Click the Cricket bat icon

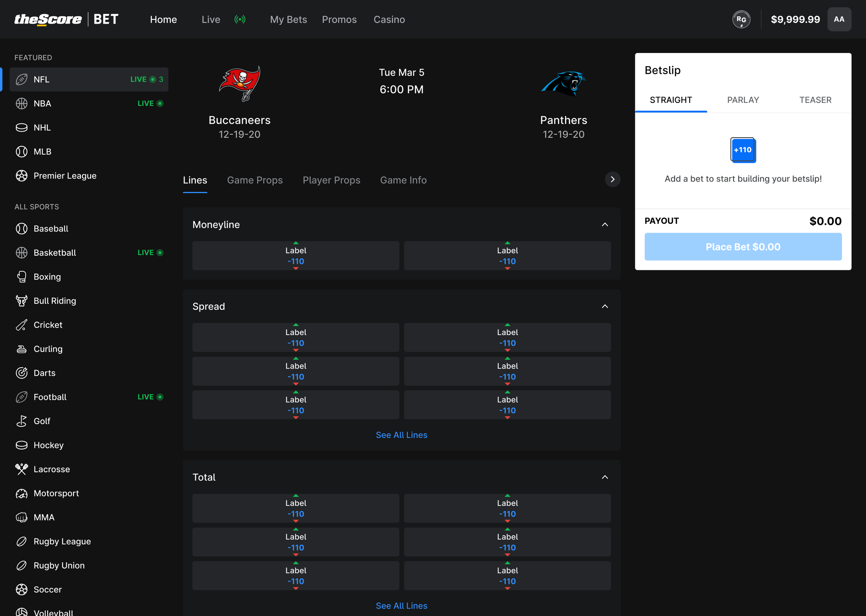tap(21, 325)
